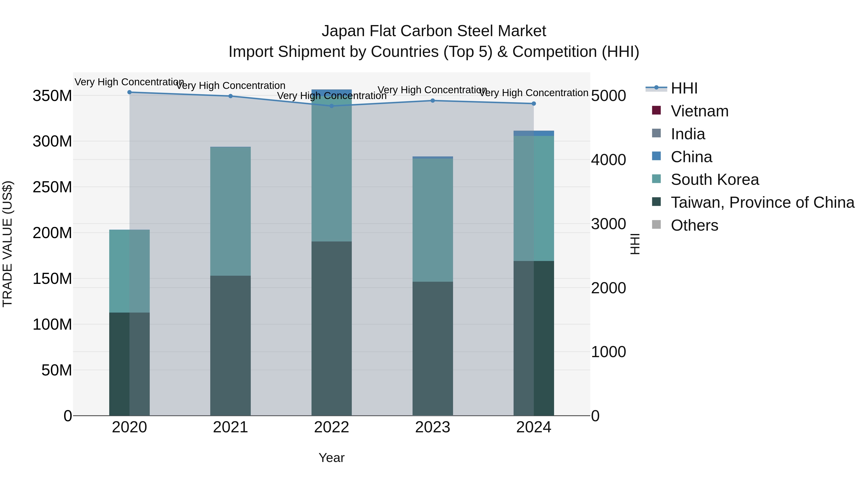Click the 2024 Very High Concentration annotation
Screen dimensions: 868x488
[x=534, y=93]
